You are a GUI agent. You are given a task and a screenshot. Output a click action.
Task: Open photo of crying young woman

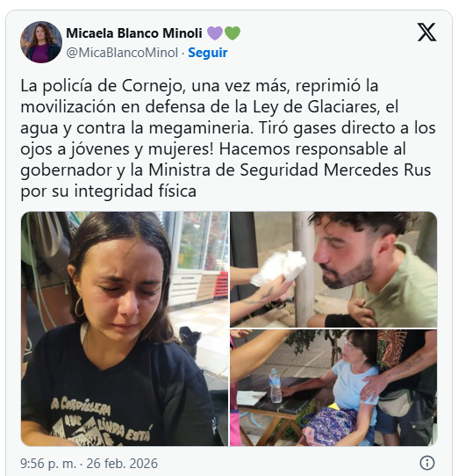pos(125,328)
